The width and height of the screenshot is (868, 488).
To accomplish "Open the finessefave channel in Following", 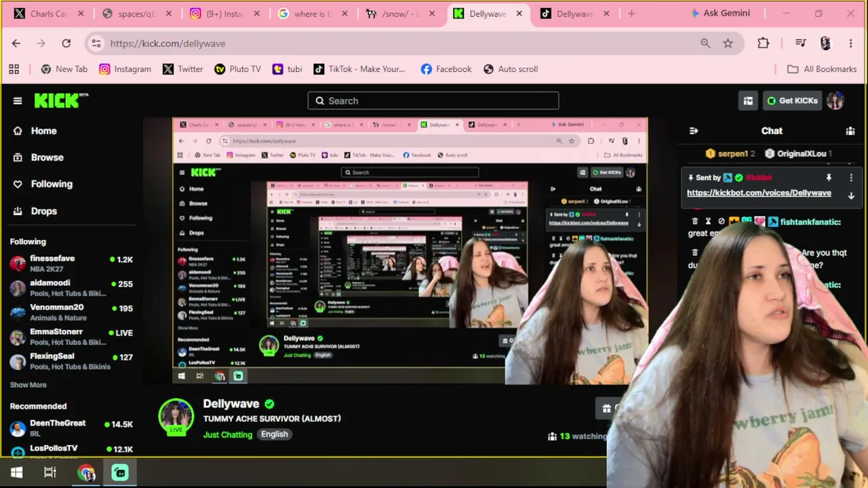I will 71,263.
